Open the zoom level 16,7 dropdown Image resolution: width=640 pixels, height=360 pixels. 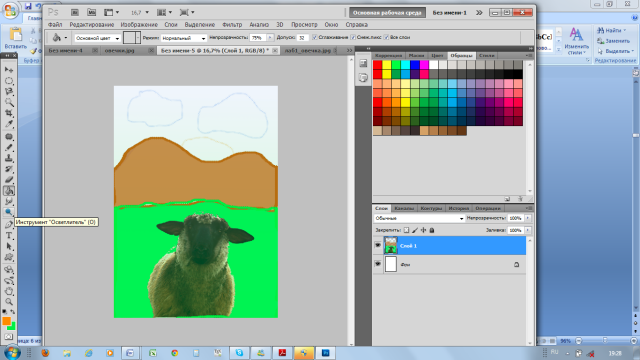pos(147,13)
